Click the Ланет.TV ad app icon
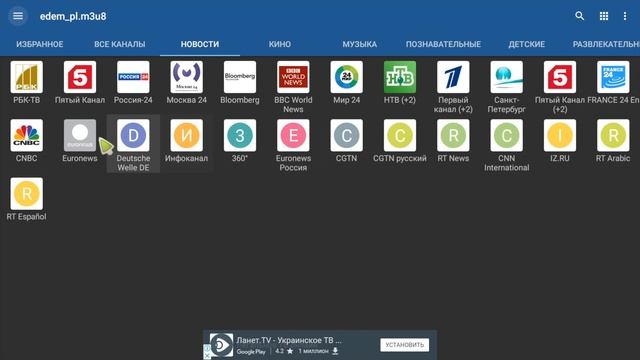This screenshot has width=640, height=360. pos(222,345)
